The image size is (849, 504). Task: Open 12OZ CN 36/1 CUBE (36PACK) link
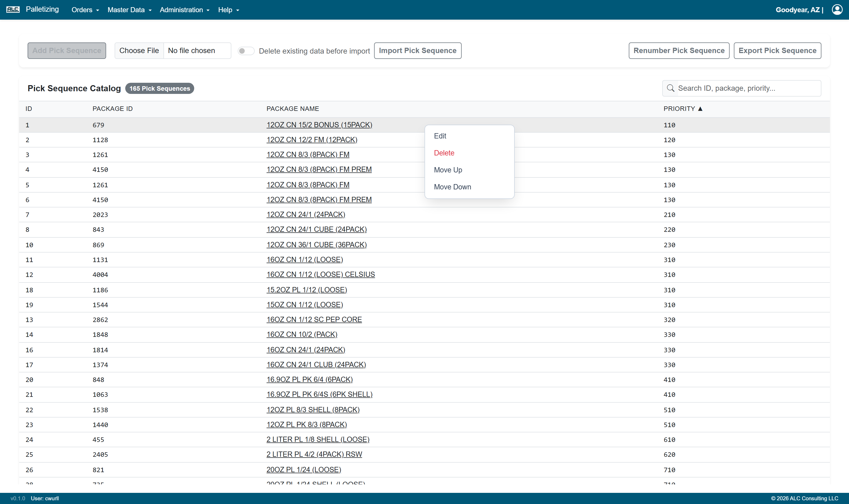click(x=317, y=245)
